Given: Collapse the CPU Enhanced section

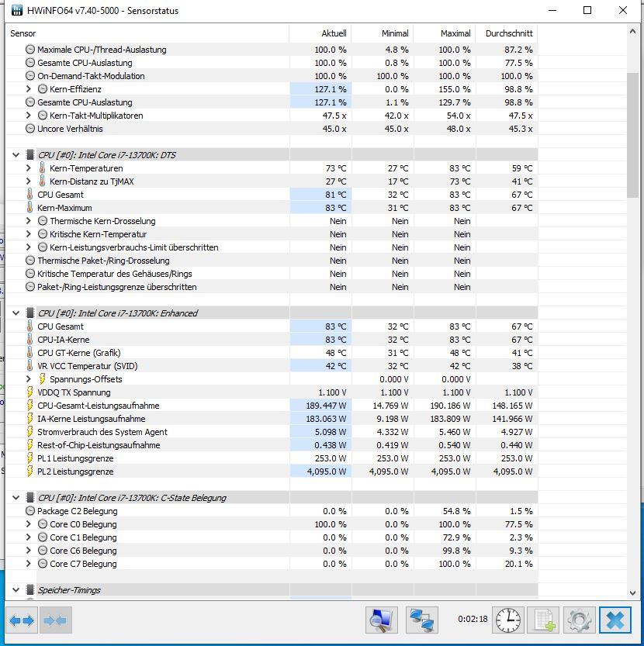Looking at the screenshot, I should click(16, 313).
